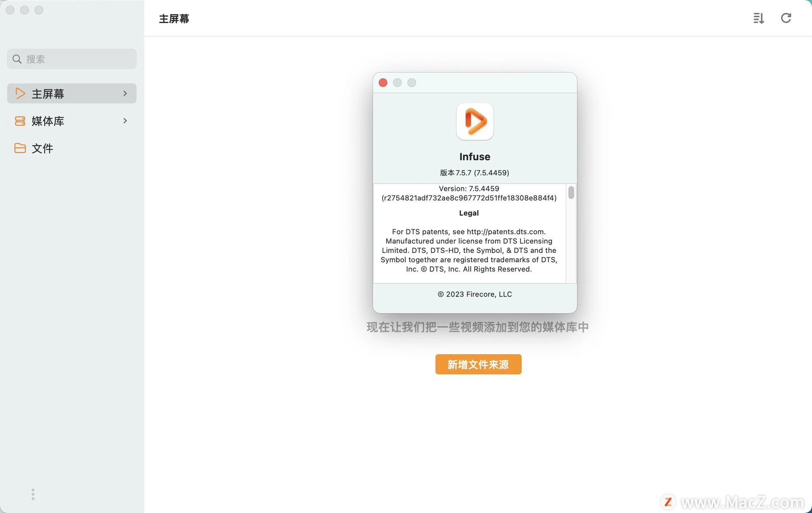The height and width of the screenshot is (513, 812).
Task: Click the patents.dts.com line in legal text
Action: (x=469, y=232)
